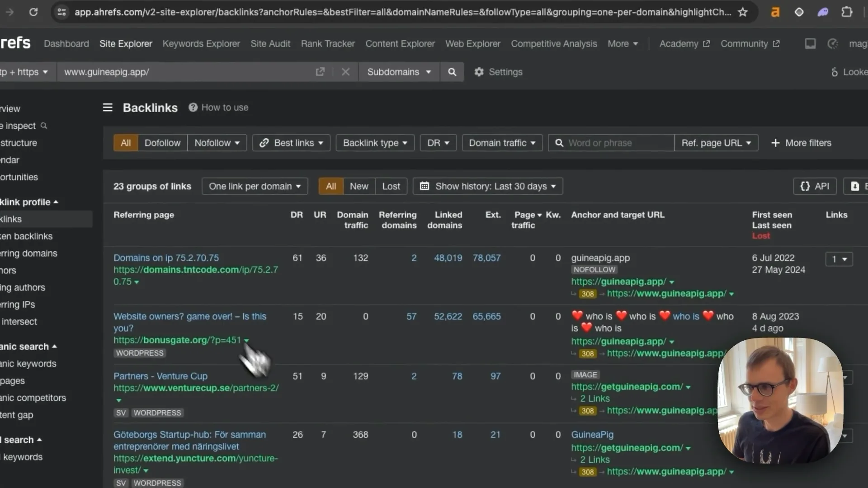Viewport: 868px width, 488px height.
Task: Open the browser extensions puzzle icon
Action: (847, 12)
